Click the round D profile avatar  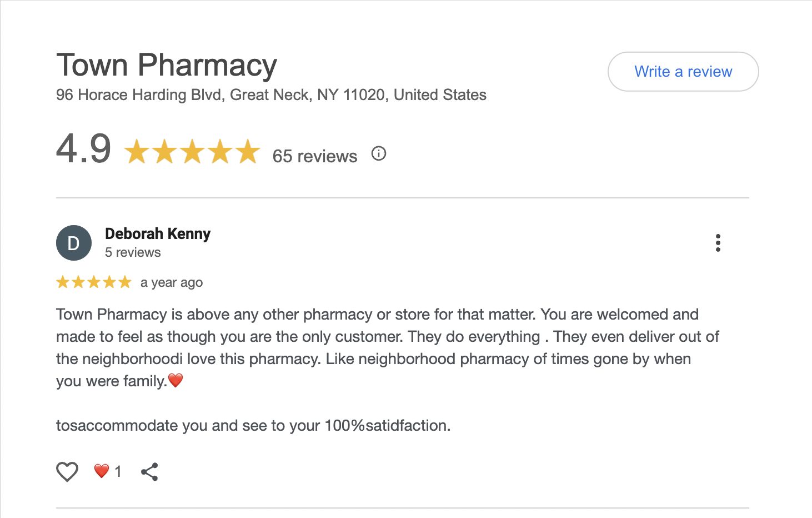click(74, 243)
